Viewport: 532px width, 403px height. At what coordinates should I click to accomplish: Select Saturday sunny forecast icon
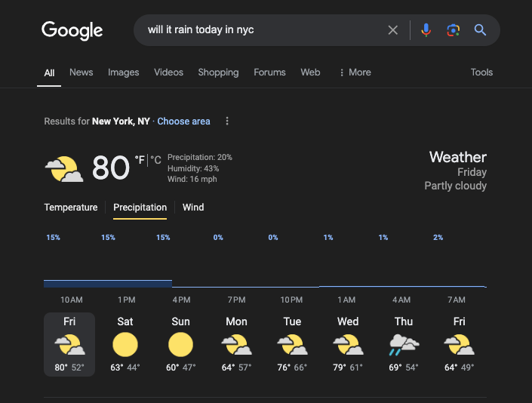pos(125,346)
